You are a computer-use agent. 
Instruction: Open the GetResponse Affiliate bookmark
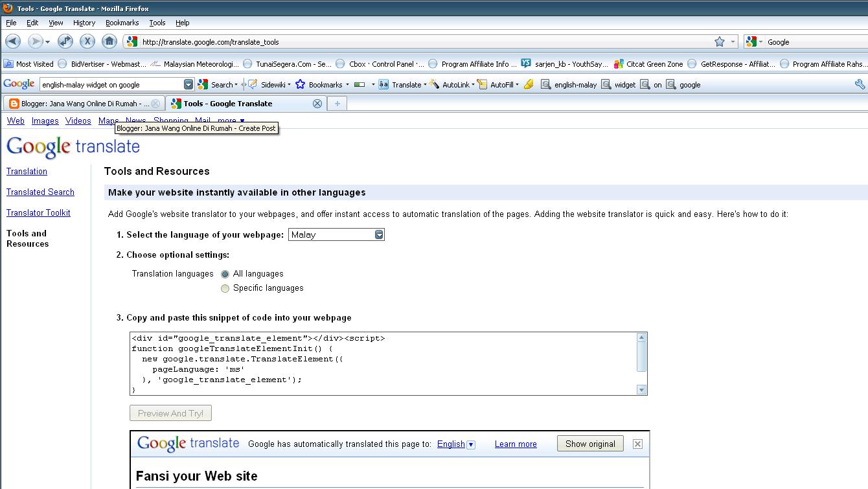click(x=732, y=64)
